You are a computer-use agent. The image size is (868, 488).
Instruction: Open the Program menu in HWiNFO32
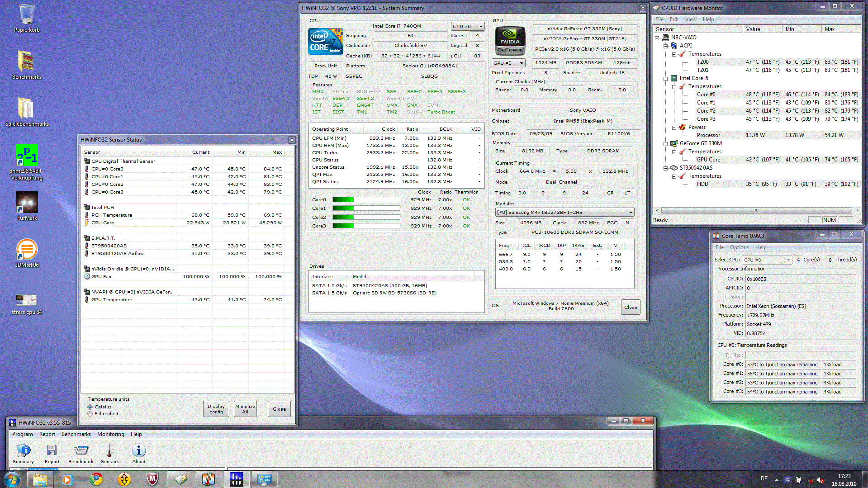[x=22, y=434]
